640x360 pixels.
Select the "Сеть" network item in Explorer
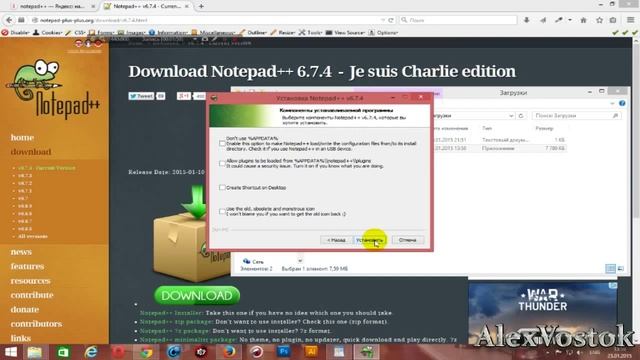(x=254, y=261)
